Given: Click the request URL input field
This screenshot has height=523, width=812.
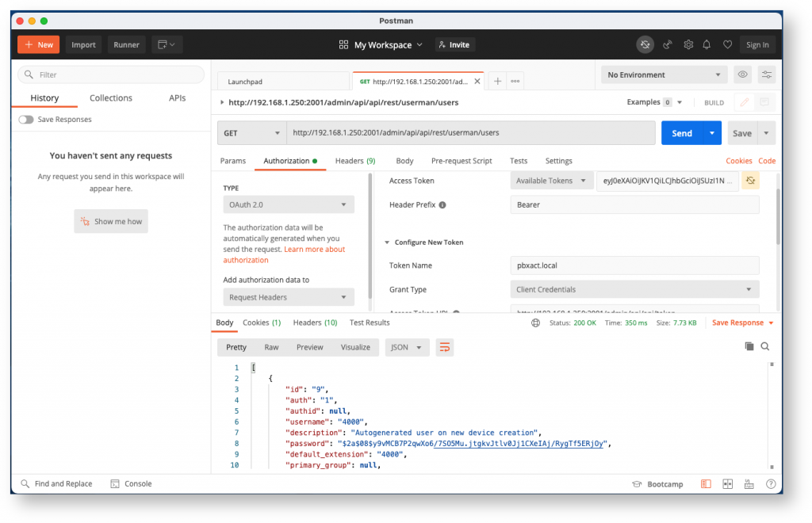Looking at the screenshot, I should (471, 133).
